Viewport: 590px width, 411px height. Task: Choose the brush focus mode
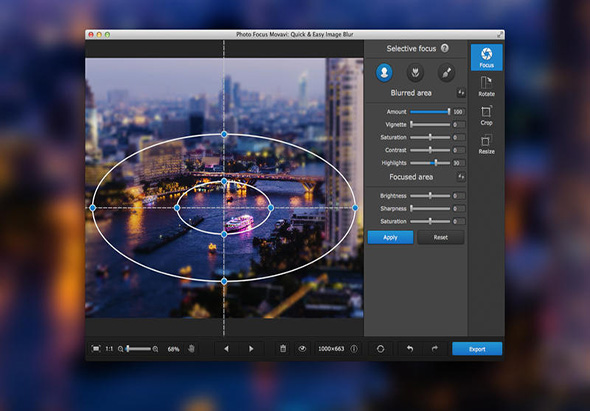(x=446, y=72)
